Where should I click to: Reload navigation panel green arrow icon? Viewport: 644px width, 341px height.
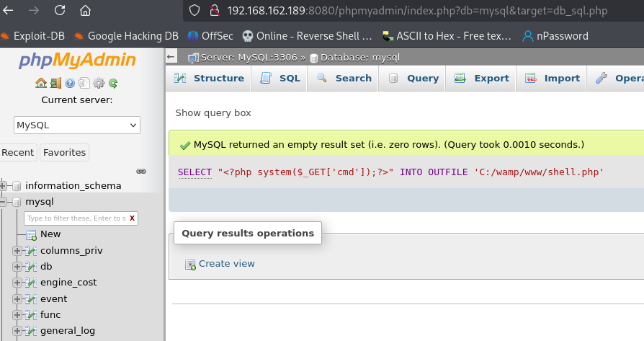(x=113, y=84)
